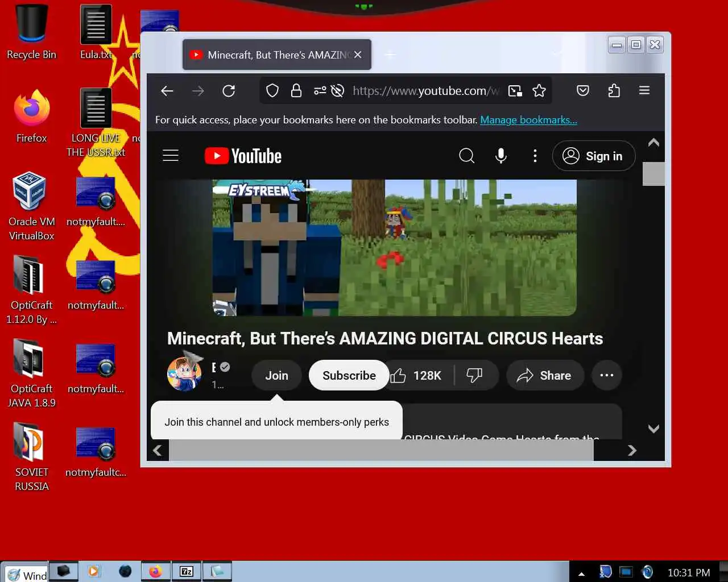Image resolution: width=728 pixels, height=582 pixels.
Task: Open YouTube settings three-dot menu
Action: pos(535,156)
